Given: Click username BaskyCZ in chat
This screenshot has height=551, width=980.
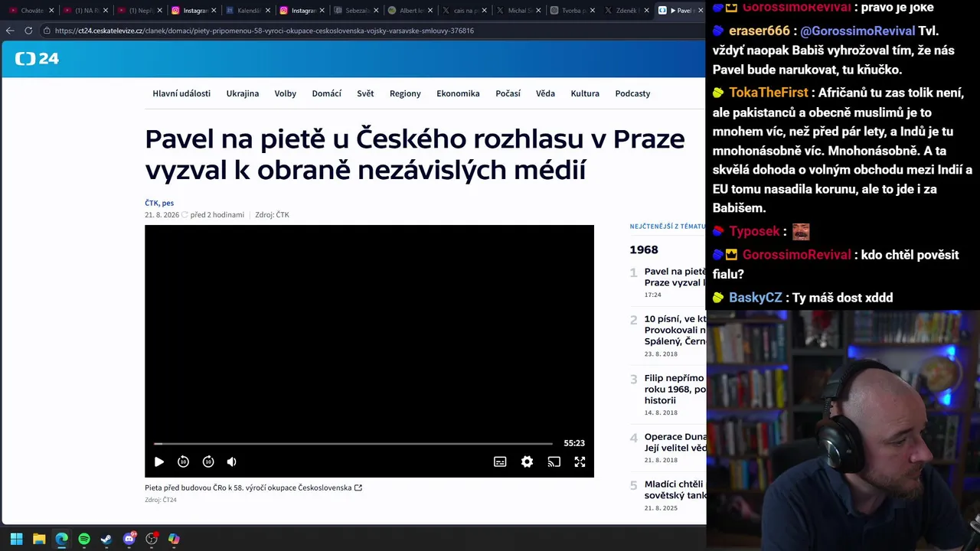Looking at the screenshot, I should (x=756, y=298).
